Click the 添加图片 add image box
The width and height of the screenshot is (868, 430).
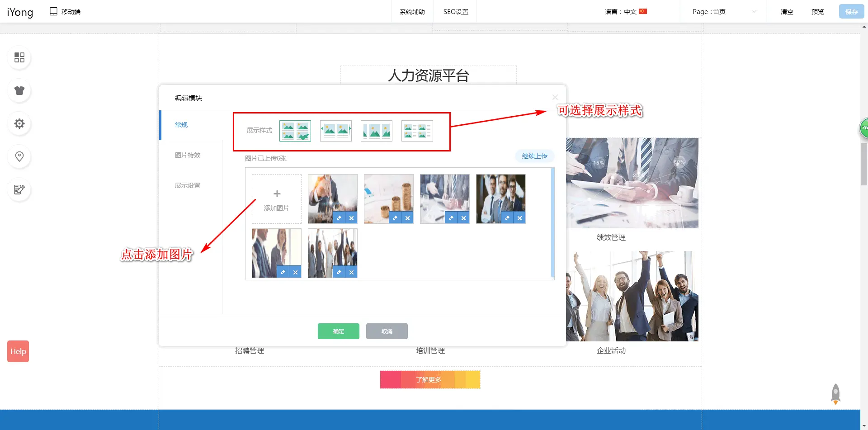tap(277, 199)
